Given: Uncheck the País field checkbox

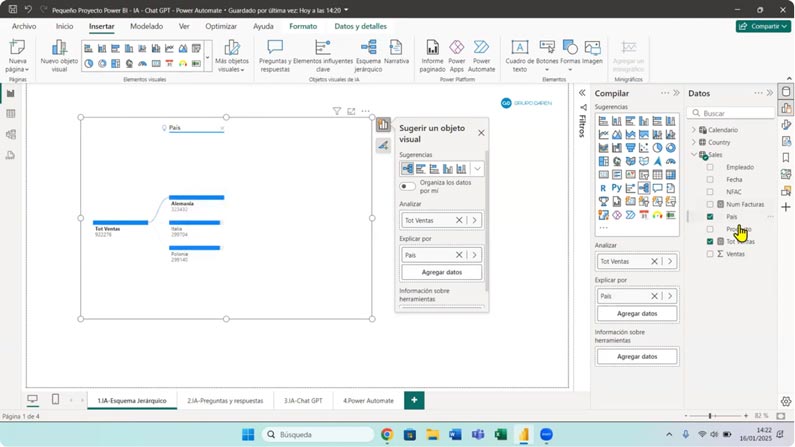Looking at the screenshot, I should pyautogui.click(x=710, y=217).
